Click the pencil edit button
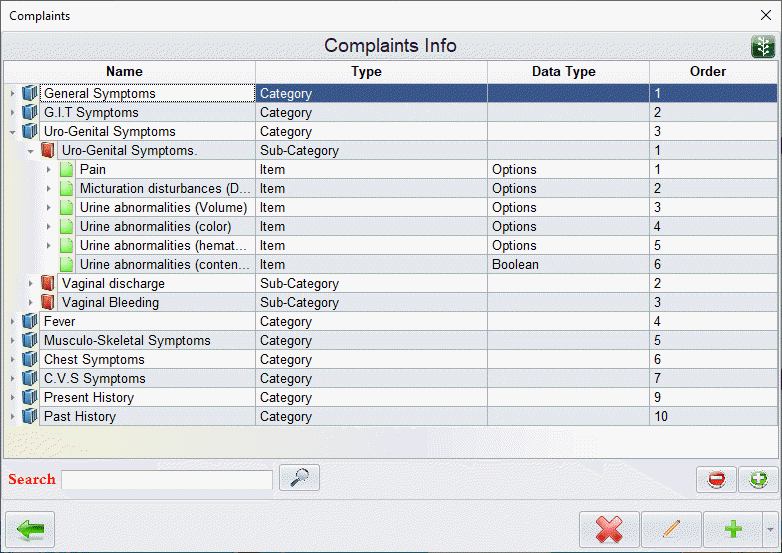The height and width of the screenshot is (553, 782). click(671, 530)
